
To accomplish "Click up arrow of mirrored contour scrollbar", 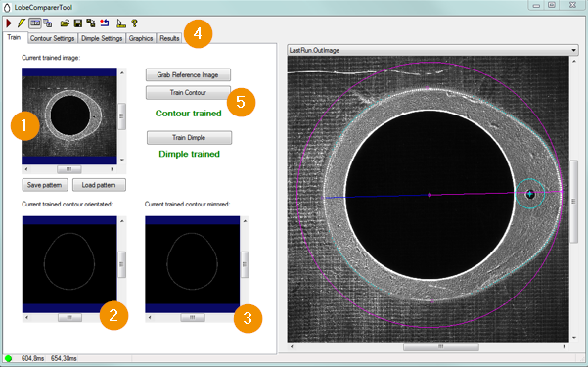I will click(x=245, y=221).
